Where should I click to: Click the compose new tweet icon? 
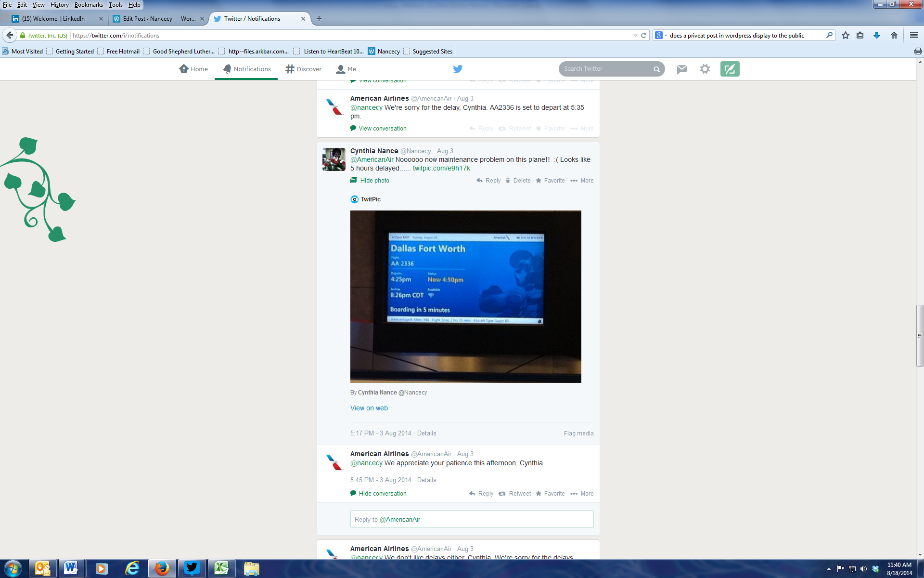tap(730, 69)
